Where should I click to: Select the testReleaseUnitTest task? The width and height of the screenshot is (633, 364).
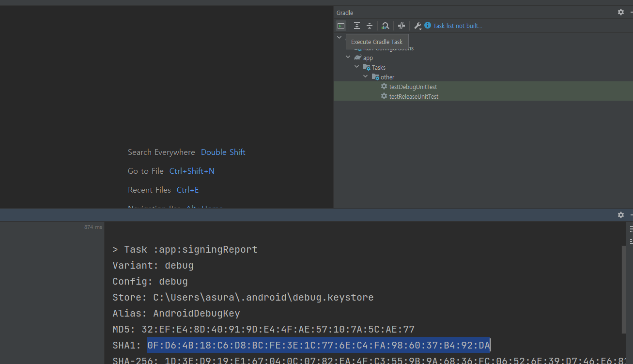tap(483, 96)
